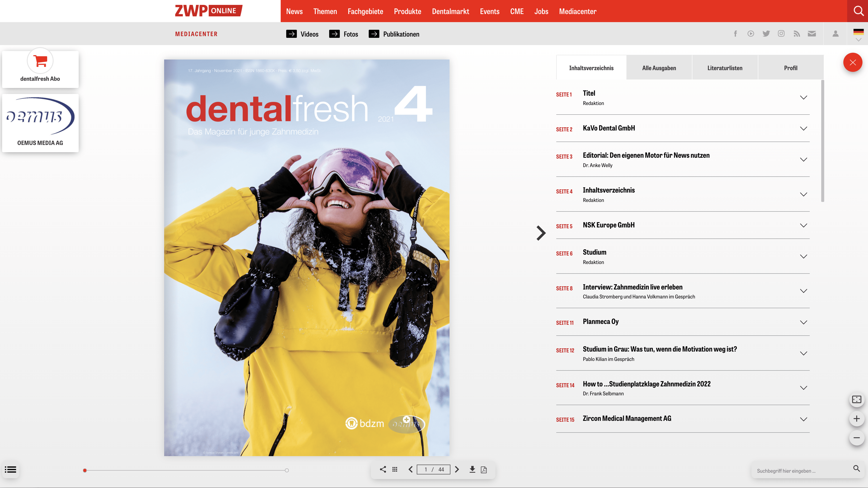Expand Zircon Medical Management AG chevron
Viewport: 868px width, 488px height.
(803, 419)
